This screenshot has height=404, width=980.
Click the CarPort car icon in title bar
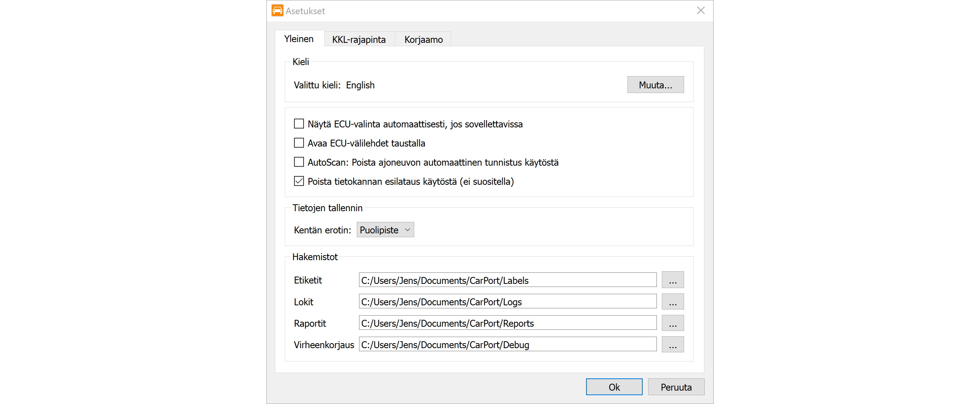pyautogui.click(x=277, y=11)
